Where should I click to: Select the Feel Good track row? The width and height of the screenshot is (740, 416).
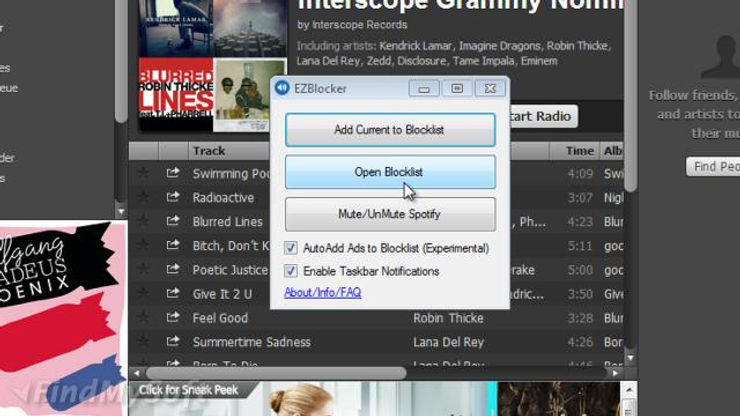(376, 318)
